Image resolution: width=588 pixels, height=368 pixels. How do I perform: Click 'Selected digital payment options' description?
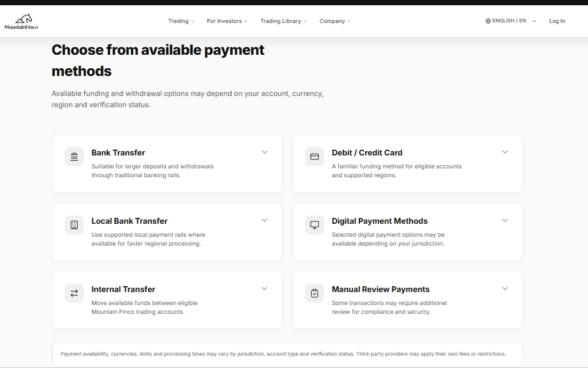click(388, 239)
